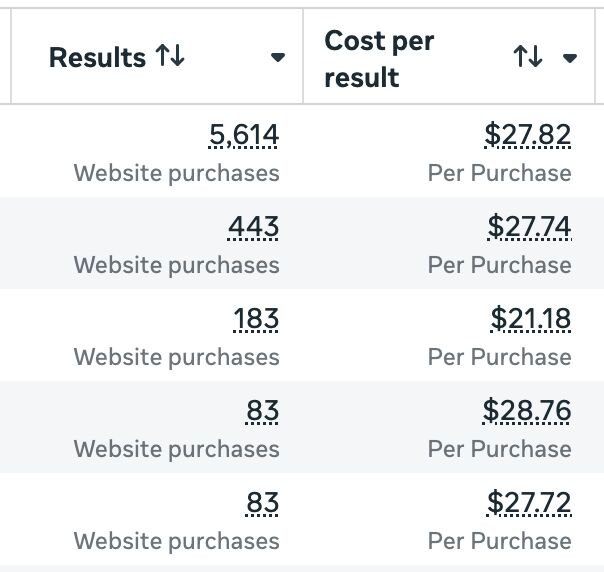Image resolution: width=604 pixels, height=572 pixels.
Task: Open the $27.74 cost per purchase value
Action: [x=529, y=227]
